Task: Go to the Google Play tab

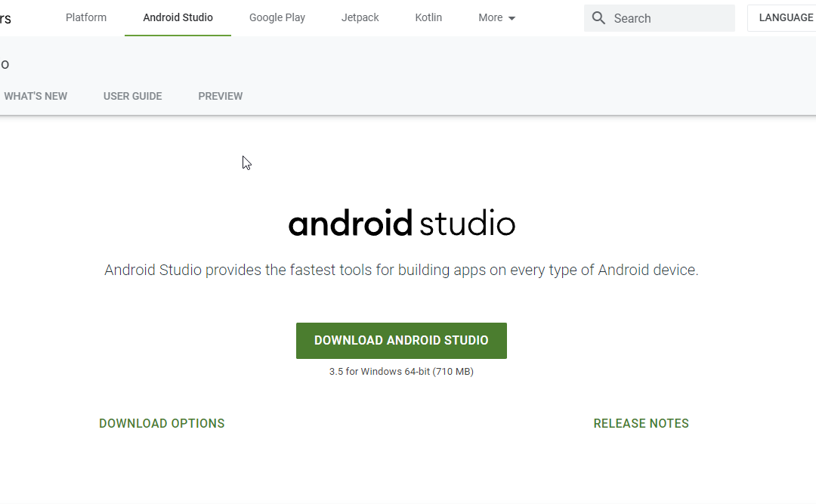Action: click(277, 17)
